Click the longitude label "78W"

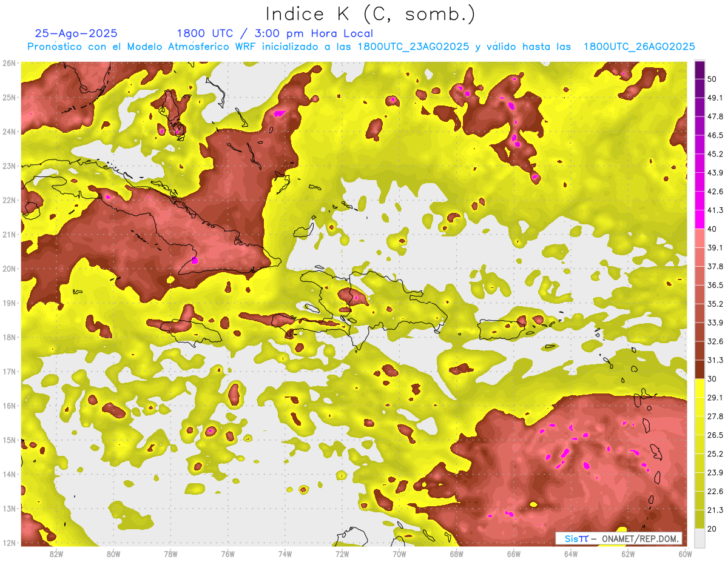[170, 554]
